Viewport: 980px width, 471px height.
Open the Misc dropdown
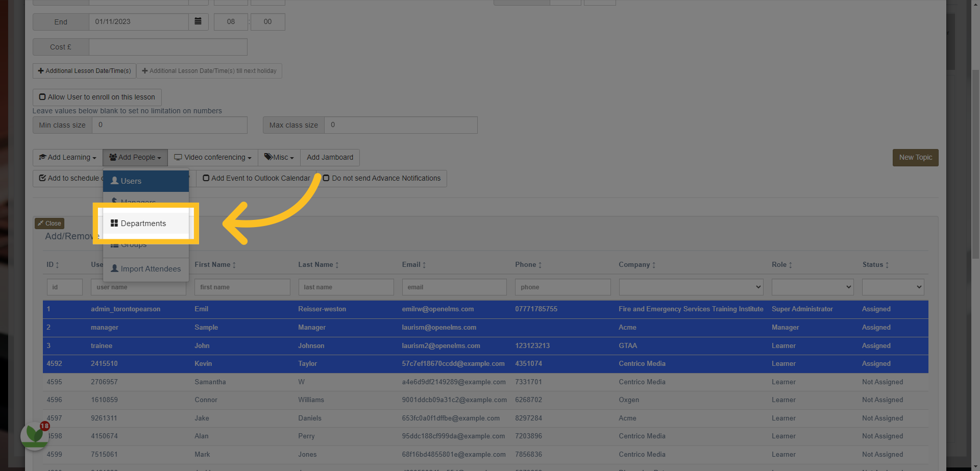(x=279, y=158)
